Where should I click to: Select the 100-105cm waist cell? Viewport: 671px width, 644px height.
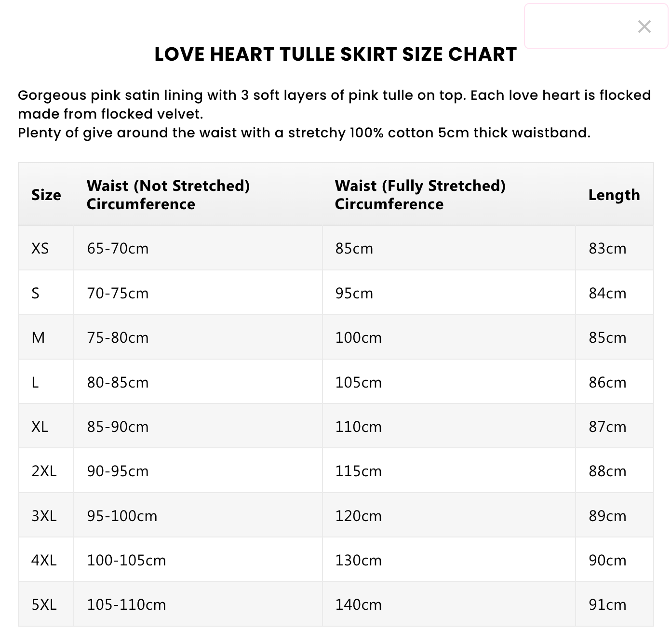coord(126,560)
